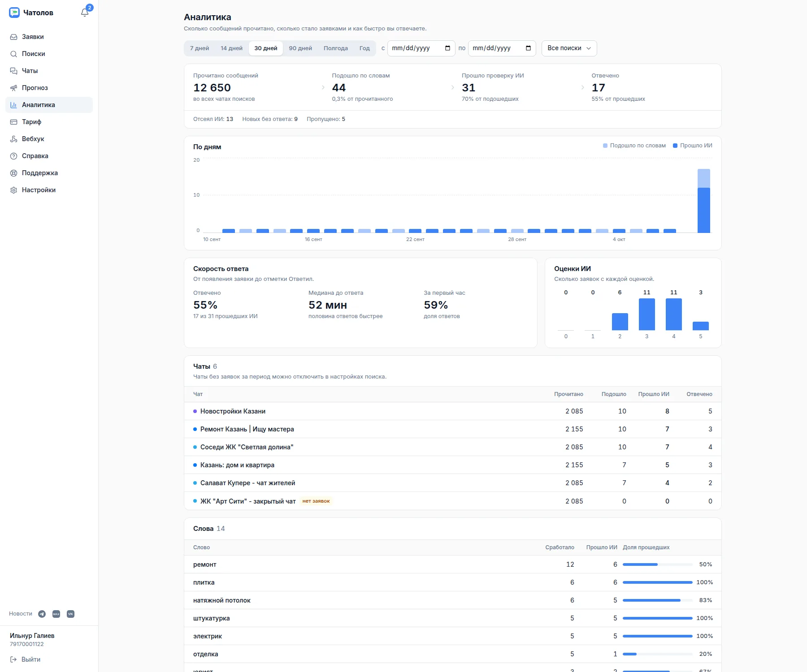807x672 pixels.
Task: Open calendar picker for start date
Action: 447,48
